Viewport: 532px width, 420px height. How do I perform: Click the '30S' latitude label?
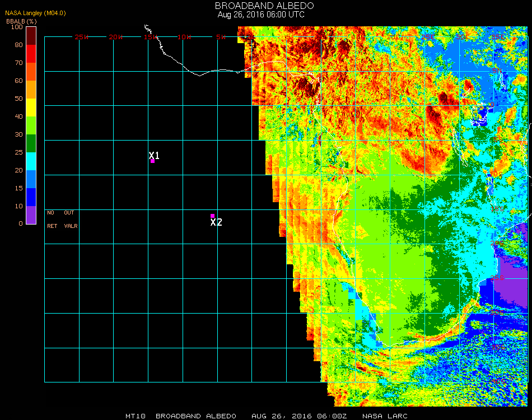tap(497, 313)
